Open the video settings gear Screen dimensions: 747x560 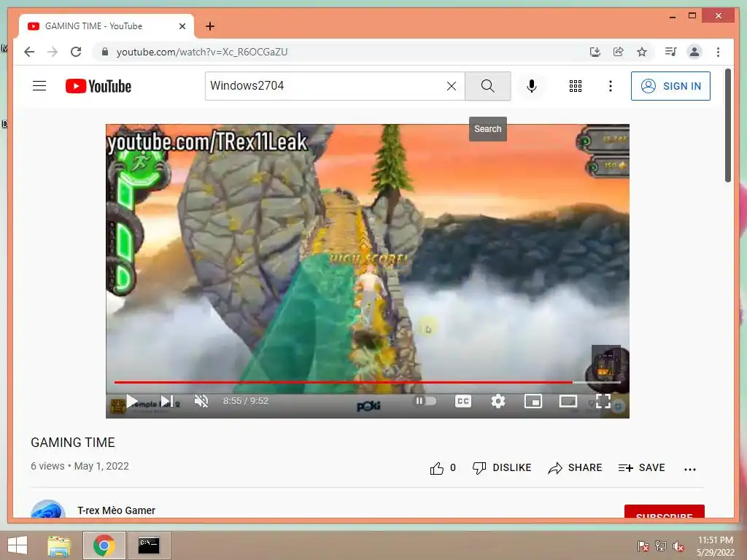(x=498, y=402)
